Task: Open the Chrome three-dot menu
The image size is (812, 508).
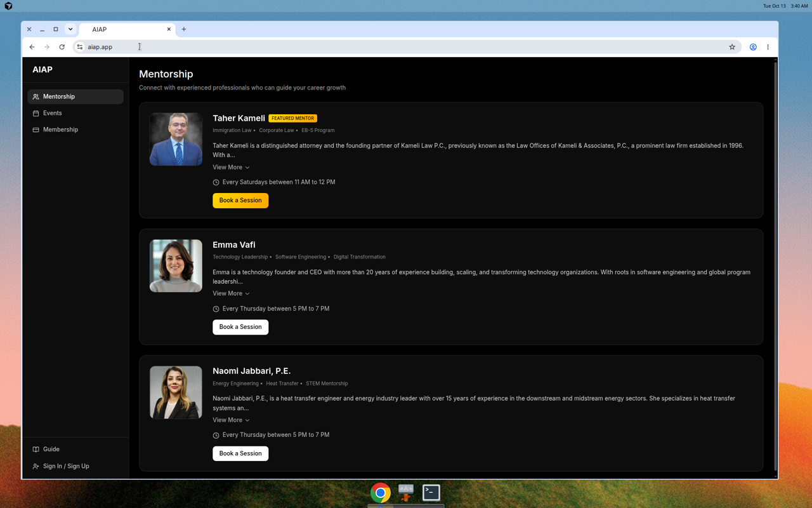Action: click(x=768, y=47)
